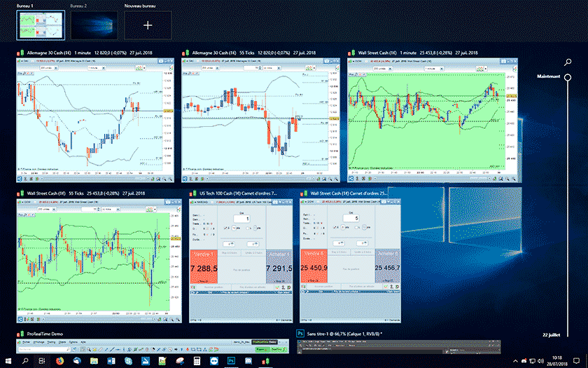Open Windows search from the taskbar
The height and width of the screenshot is (368, 588).
point(25,361)
